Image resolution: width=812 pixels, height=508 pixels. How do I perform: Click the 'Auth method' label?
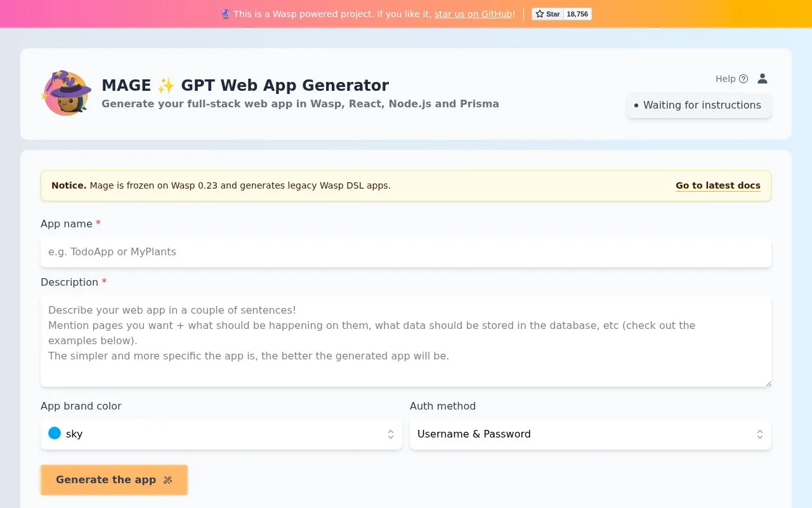pos(443,406)
